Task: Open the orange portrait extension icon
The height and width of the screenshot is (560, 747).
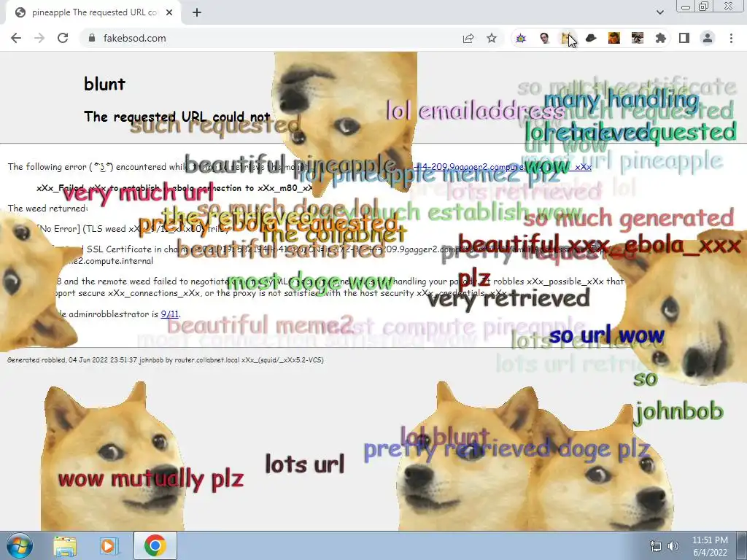Action: (x=614, y=38)
